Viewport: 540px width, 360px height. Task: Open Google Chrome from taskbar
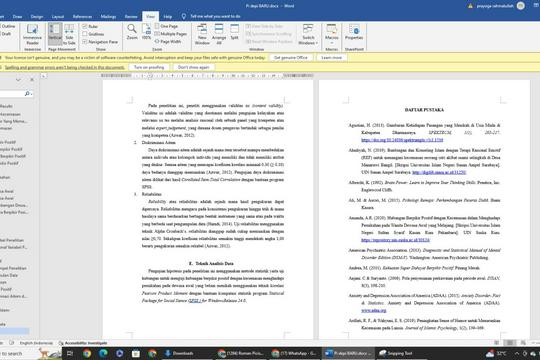(x=87, y=353)
